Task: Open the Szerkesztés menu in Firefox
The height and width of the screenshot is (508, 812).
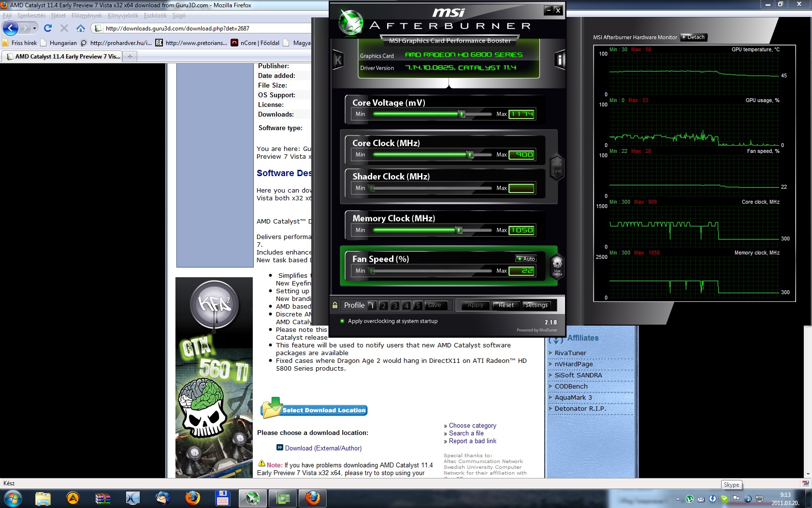Action: [31, 15]
